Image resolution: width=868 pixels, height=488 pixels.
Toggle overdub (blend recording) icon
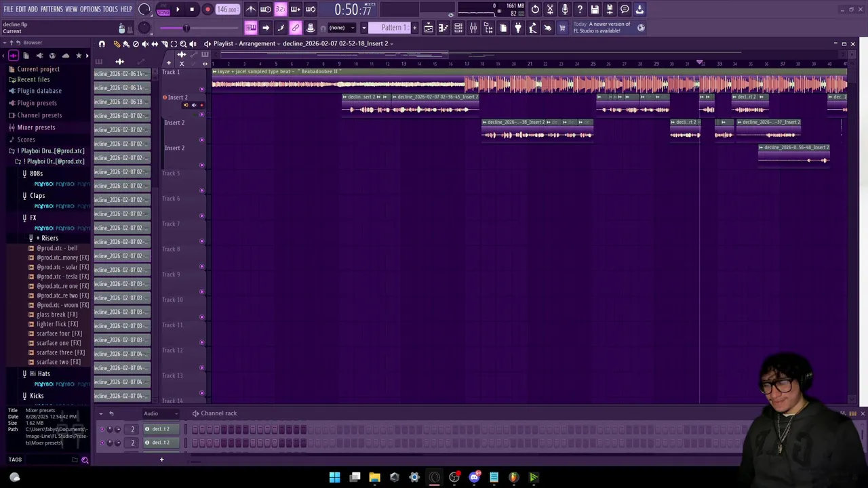295,9
